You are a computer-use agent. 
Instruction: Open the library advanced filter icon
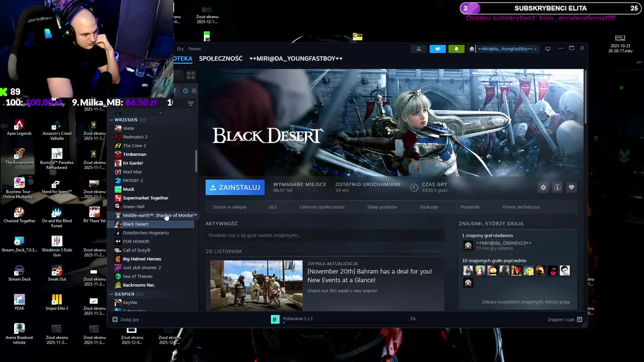pos(191,104)
